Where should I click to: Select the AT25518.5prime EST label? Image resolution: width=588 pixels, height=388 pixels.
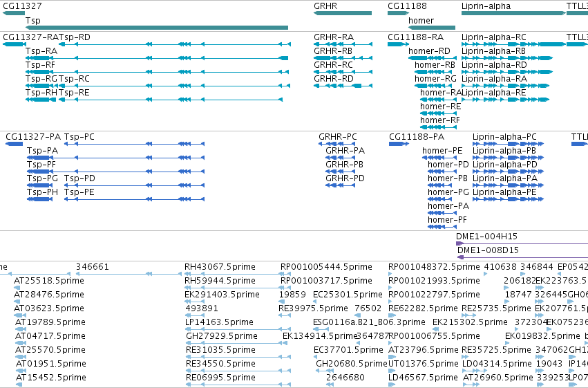pos(49,281)
